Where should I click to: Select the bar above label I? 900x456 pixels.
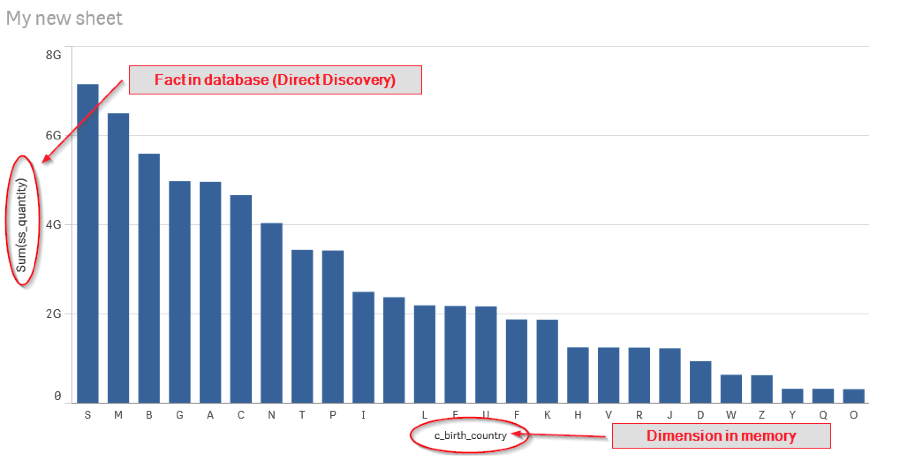pyautogui.click(x=363, y=347)
